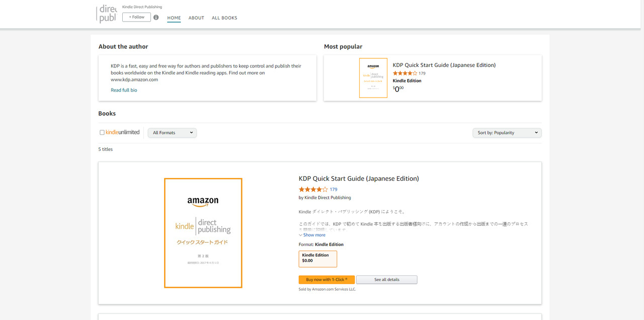
Task: Click the info icon beside Follow
Action: [156, 17]
